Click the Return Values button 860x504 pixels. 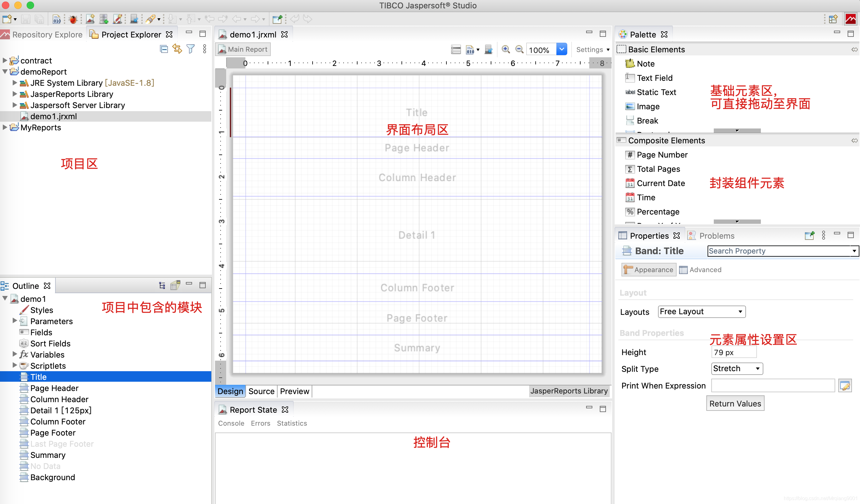tap(735, 403)
